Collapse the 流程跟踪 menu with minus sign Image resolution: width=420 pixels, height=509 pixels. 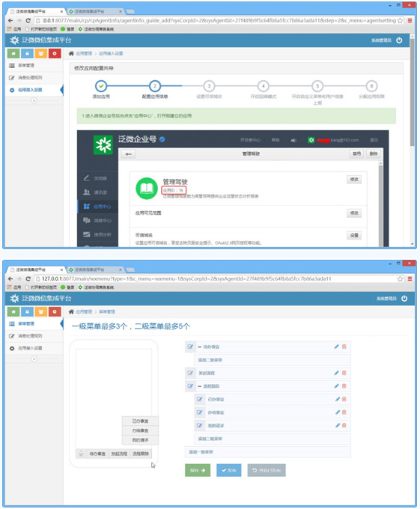click(x=200, y=386)
